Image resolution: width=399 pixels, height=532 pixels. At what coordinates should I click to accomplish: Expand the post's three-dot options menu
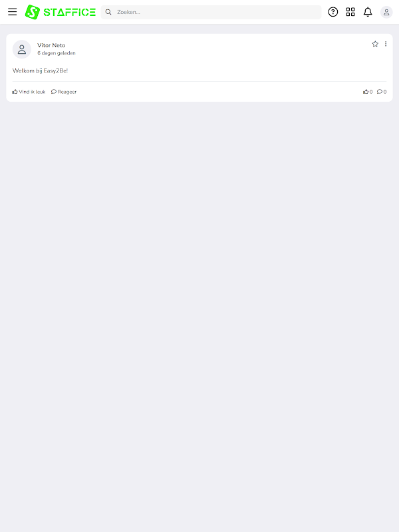click(386, 44)
